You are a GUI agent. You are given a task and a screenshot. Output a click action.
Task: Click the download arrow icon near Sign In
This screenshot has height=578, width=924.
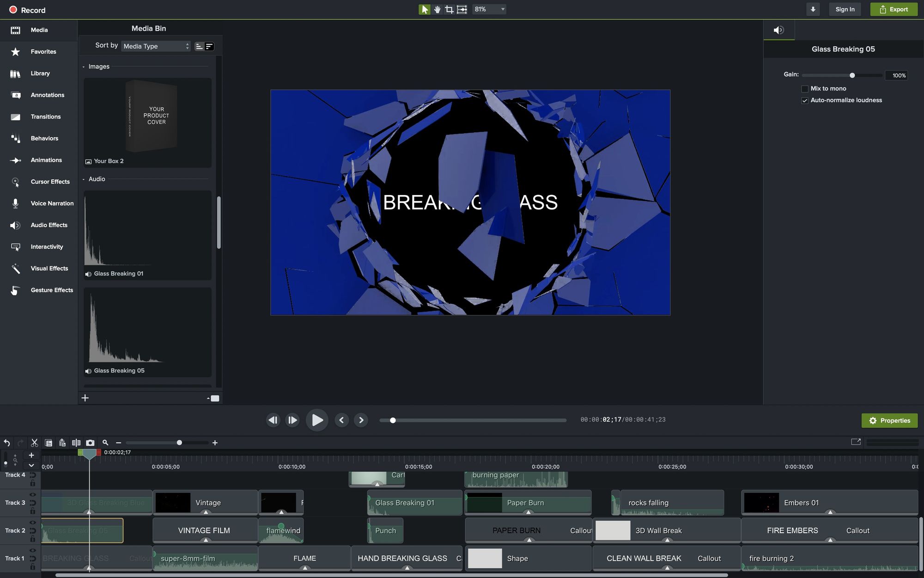click(813, 9)
